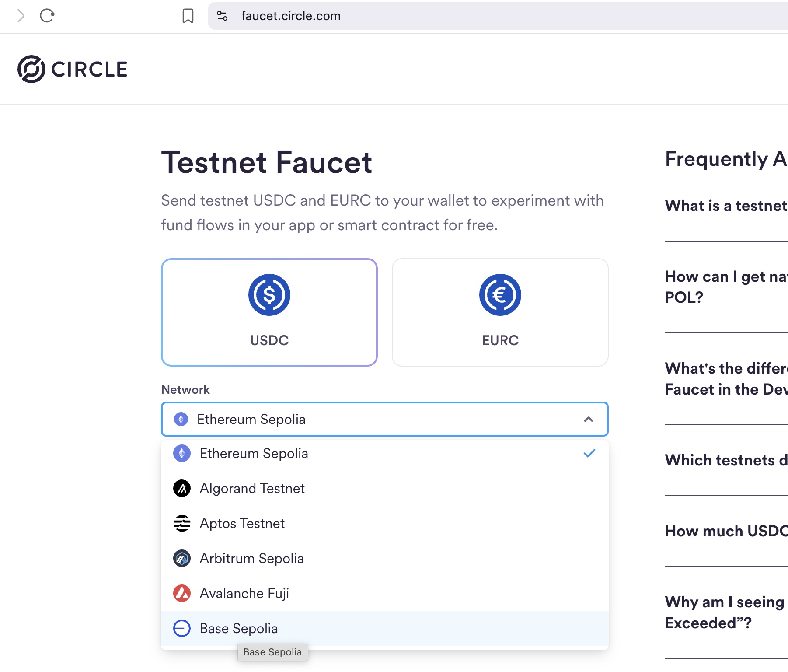Bookmark the page using the bookmark icon
Viewport: 788px width, 672px height.
coord(188,16)
